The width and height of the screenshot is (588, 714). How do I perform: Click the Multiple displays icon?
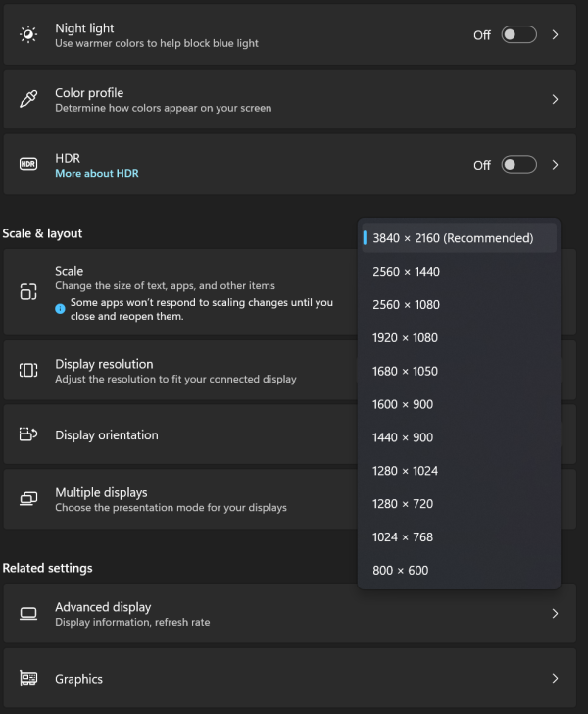28,499
